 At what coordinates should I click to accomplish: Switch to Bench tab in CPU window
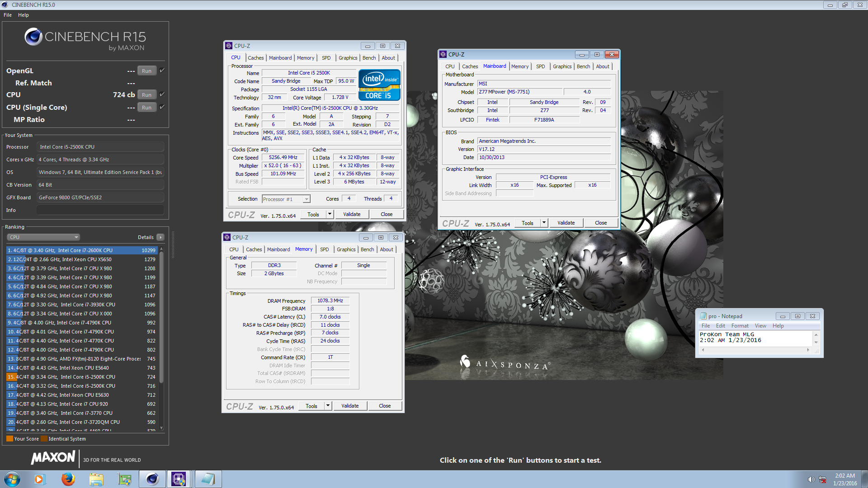[369, 58]
